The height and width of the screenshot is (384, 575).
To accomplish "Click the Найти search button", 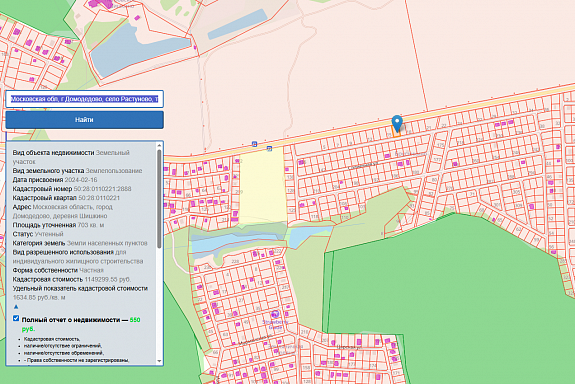I will tap(84, 120).
